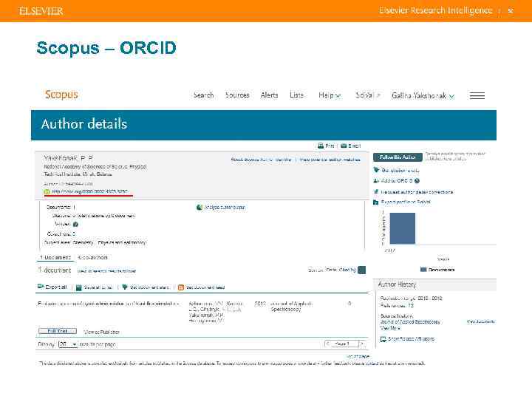Open the orcid.org profile link
Viewport: 532px width, 399px height.
[90, 191]
